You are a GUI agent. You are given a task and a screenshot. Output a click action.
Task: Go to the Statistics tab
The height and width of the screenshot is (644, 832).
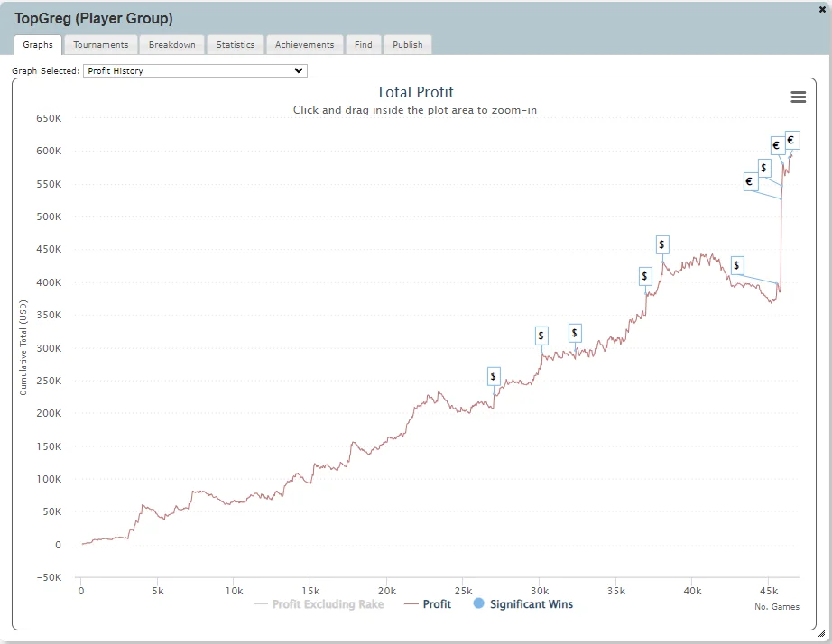pyautogui.click(x=235, y=45)
